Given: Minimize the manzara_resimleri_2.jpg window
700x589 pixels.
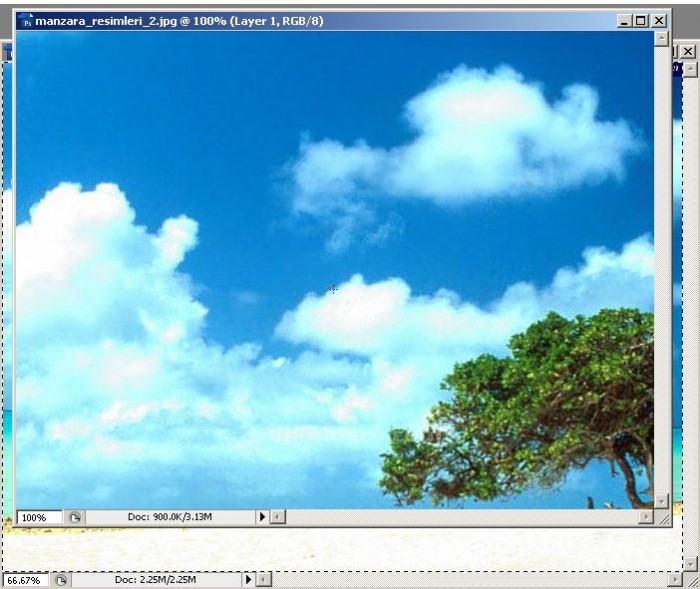Looking at the screenshot, I should pos(625,21).
